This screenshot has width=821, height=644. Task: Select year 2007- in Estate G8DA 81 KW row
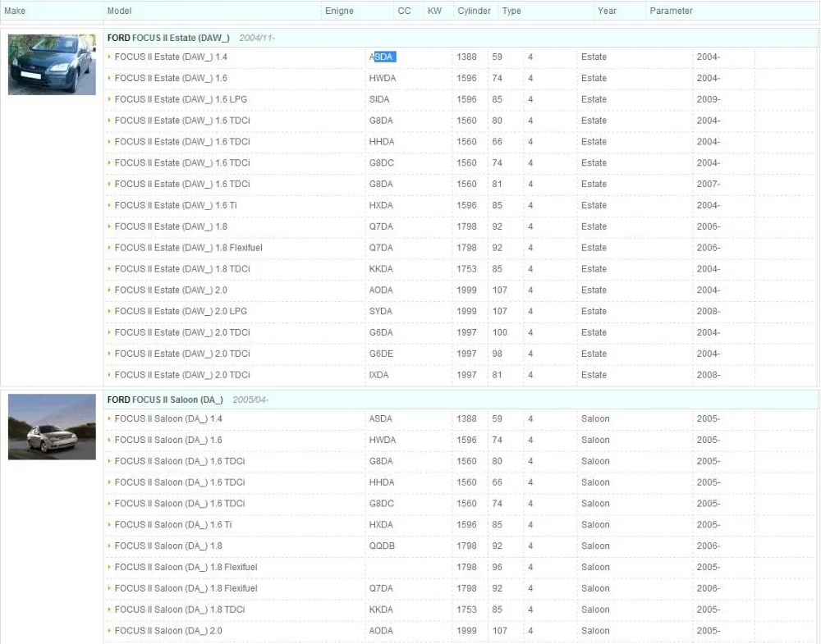pyautogui.click(x=708, y=184)
